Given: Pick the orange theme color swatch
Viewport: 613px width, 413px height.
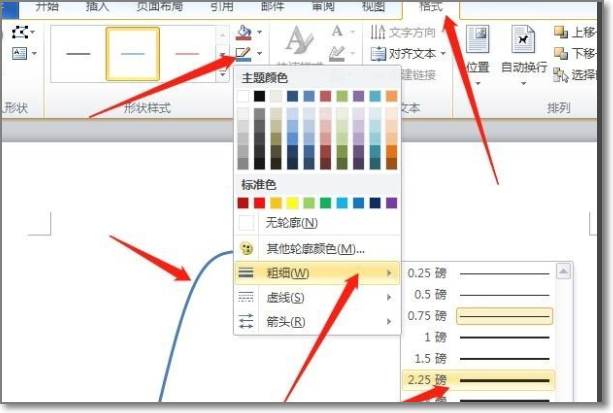Looking at the screenshot, I should [391, 96].
